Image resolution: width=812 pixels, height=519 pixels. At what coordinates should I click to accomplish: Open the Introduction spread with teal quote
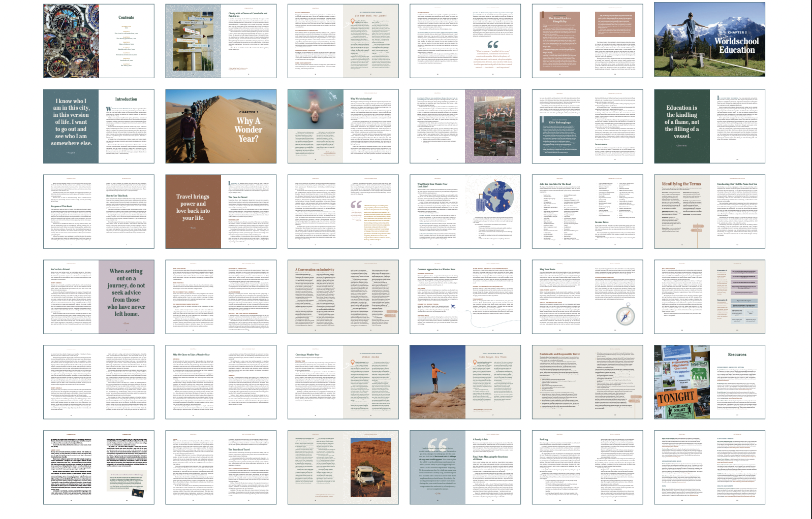99,126
